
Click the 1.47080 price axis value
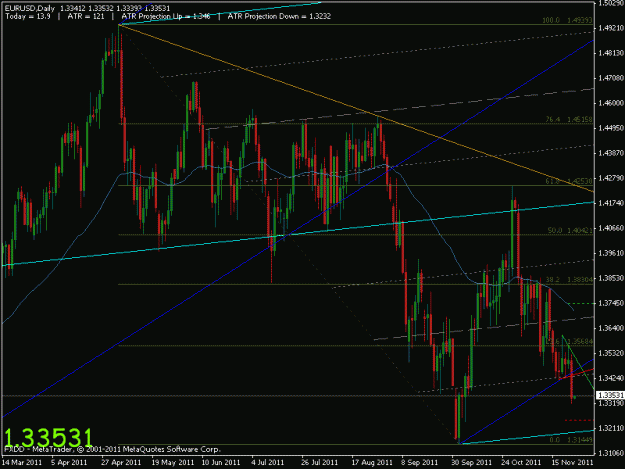pos(611,78)
